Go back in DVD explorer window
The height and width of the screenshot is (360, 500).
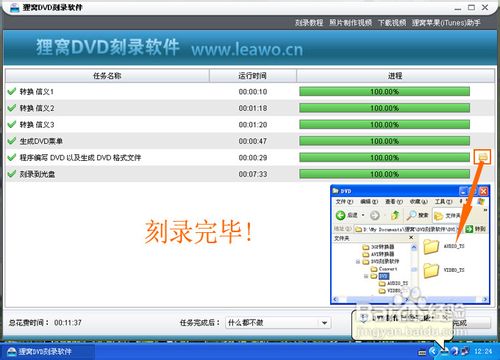pos(346,215)
